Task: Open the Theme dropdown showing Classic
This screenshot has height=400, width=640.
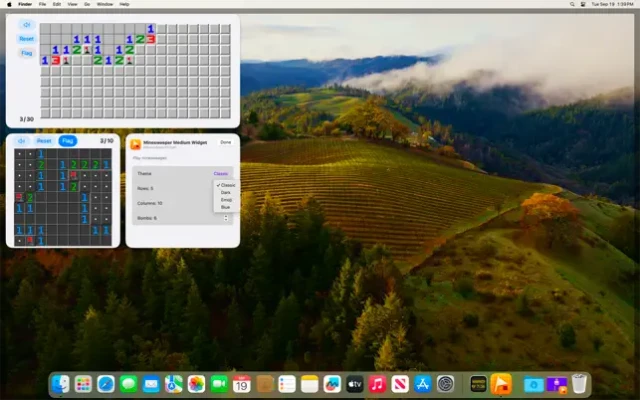Action: 220,173
